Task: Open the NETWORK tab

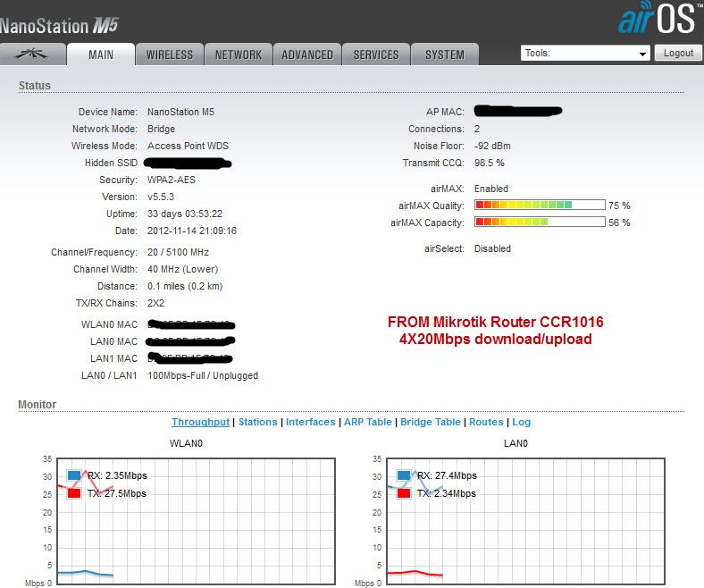Action: [239, 55]
